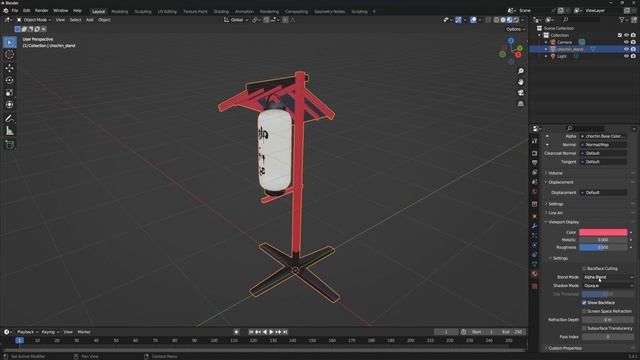Select the Add Cube tool

[x=10, y=144]
